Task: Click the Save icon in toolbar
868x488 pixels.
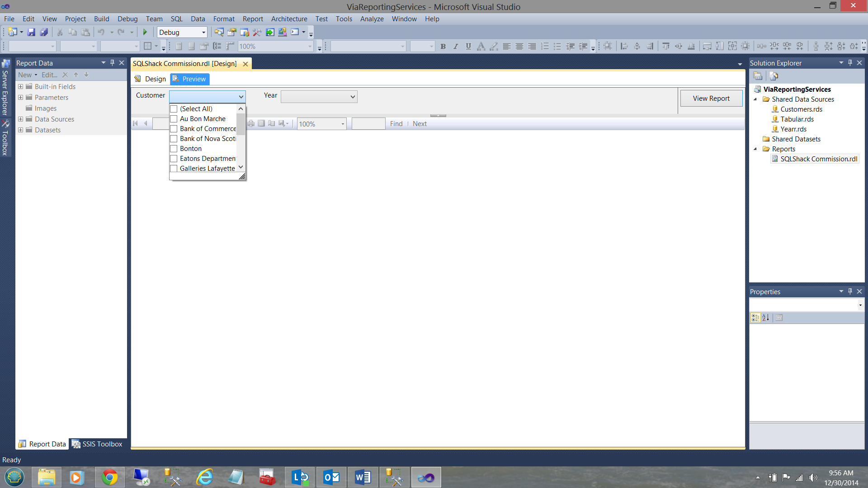Action: pyautogui.click(x=31, y=32)
